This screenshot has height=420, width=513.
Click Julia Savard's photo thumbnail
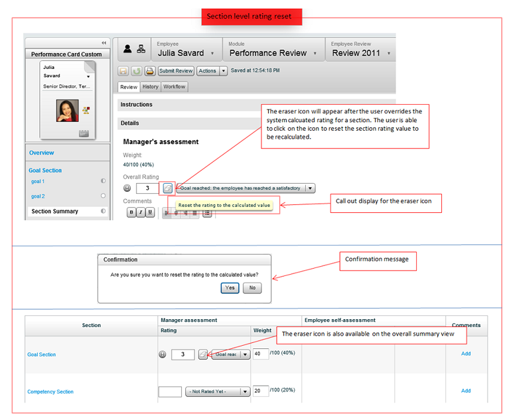tap(68, 111)
